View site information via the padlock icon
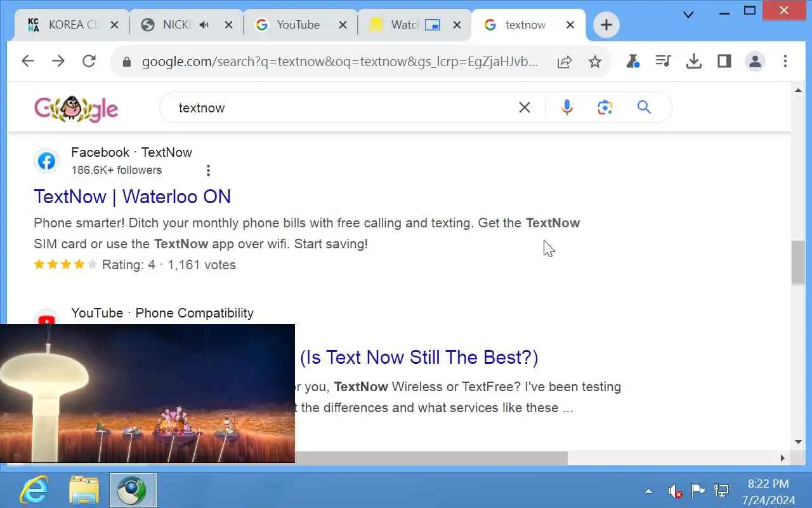 127,62
